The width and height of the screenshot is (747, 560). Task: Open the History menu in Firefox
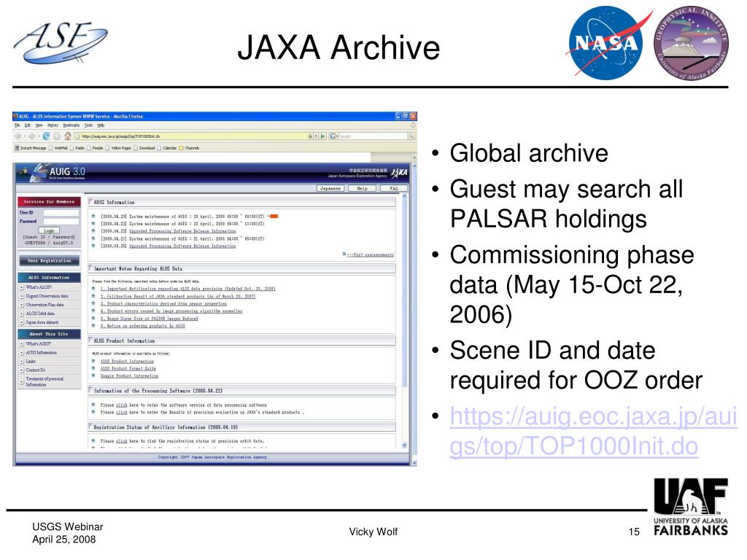pyautogui.click(x=53, y=125)
